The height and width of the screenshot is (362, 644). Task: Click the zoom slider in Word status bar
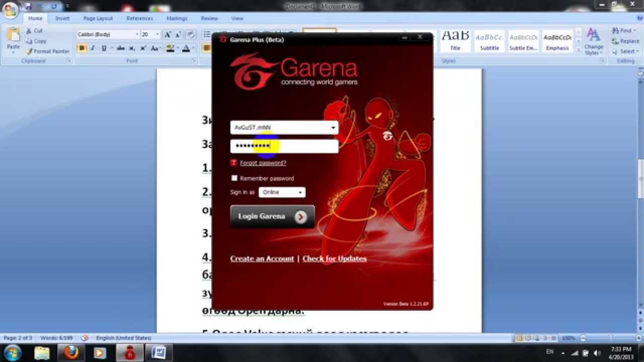[611, 338]
